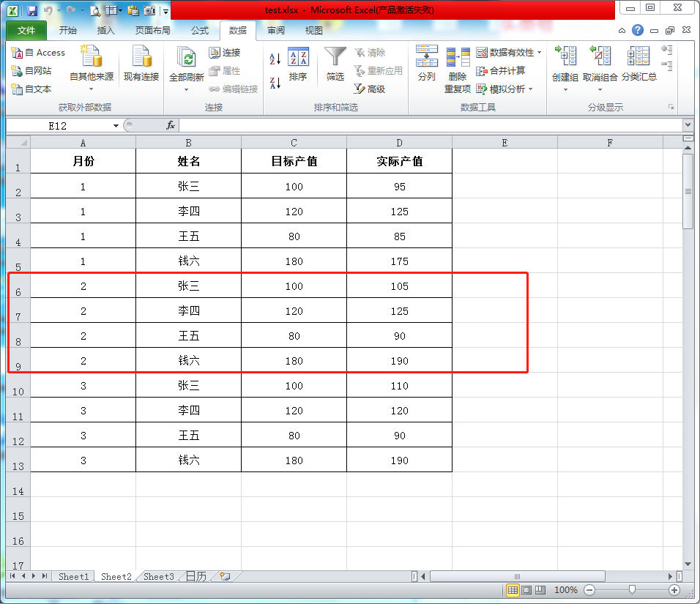Click the Refresh All (全部刷新) icon
Viewport: 700px width, 604px height.
[x=186, y=58]
